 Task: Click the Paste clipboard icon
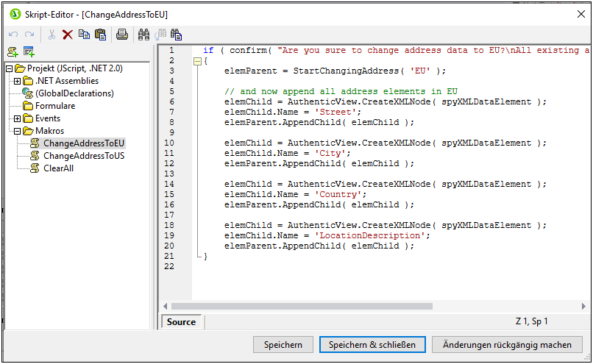point(100,34)
